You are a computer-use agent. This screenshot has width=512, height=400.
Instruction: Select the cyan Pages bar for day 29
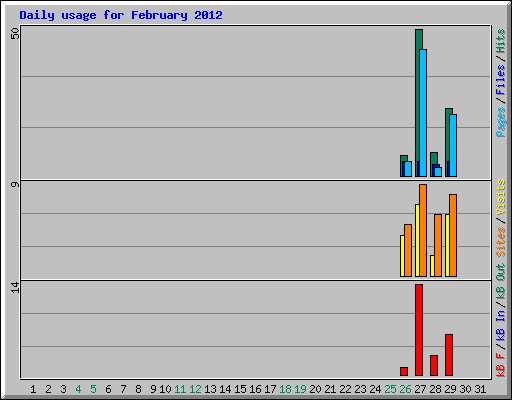(x=453, y=145)
